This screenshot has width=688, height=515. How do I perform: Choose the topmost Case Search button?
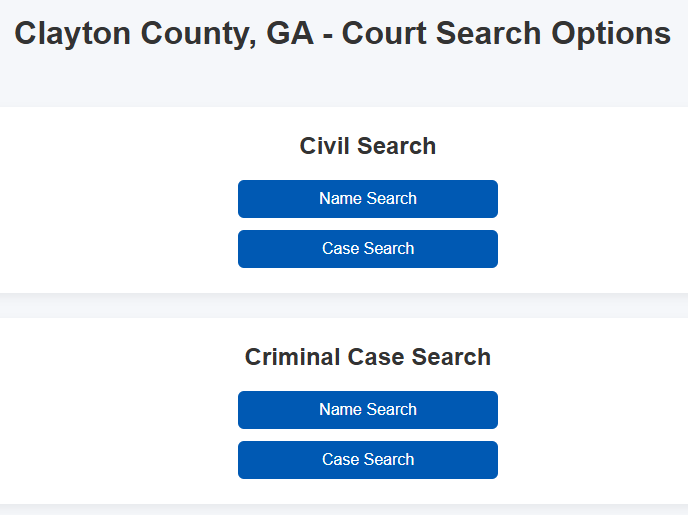pos(368,249)
